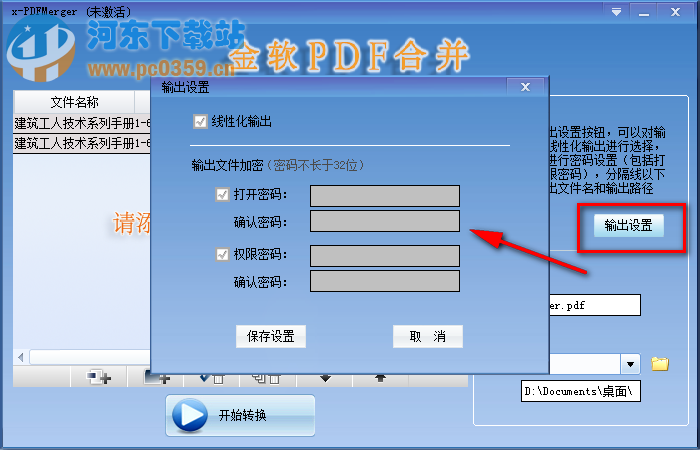The width and height of the screenshot is (700, 450).
Task: Click the add PDF file icon
Action: tap(99, 378)
